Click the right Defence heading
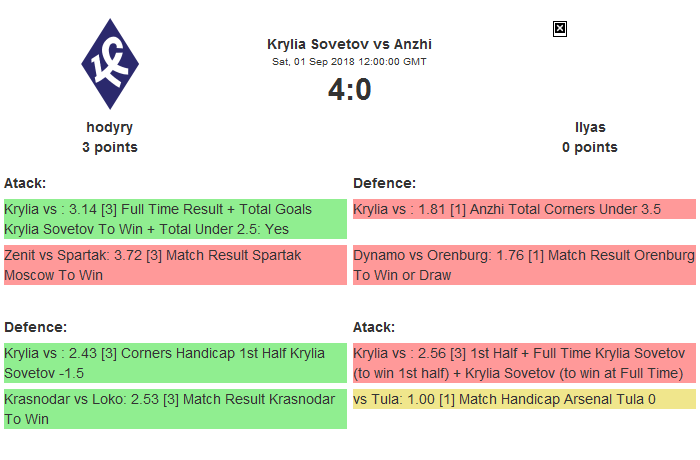 pos(384,183)
